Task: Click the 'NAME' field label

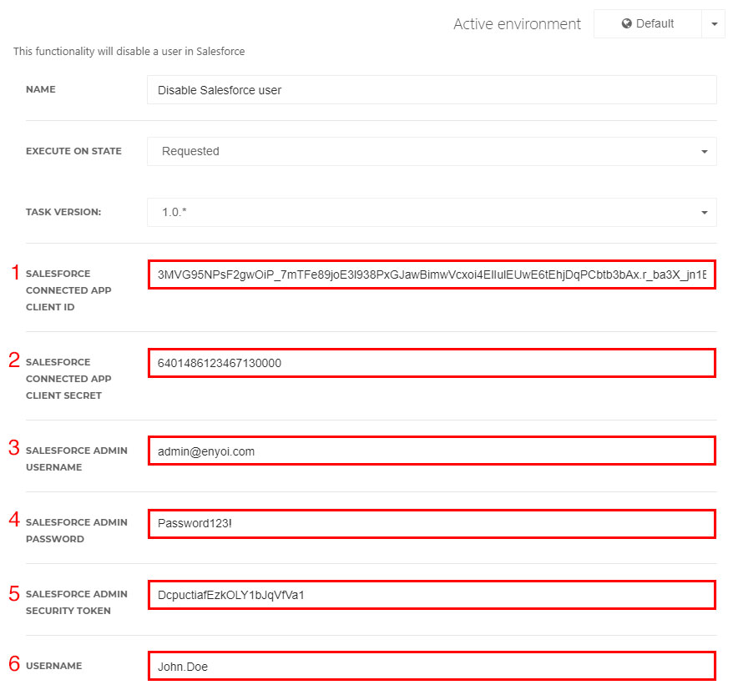Action: pyautogui.click(x=41, y=89)
